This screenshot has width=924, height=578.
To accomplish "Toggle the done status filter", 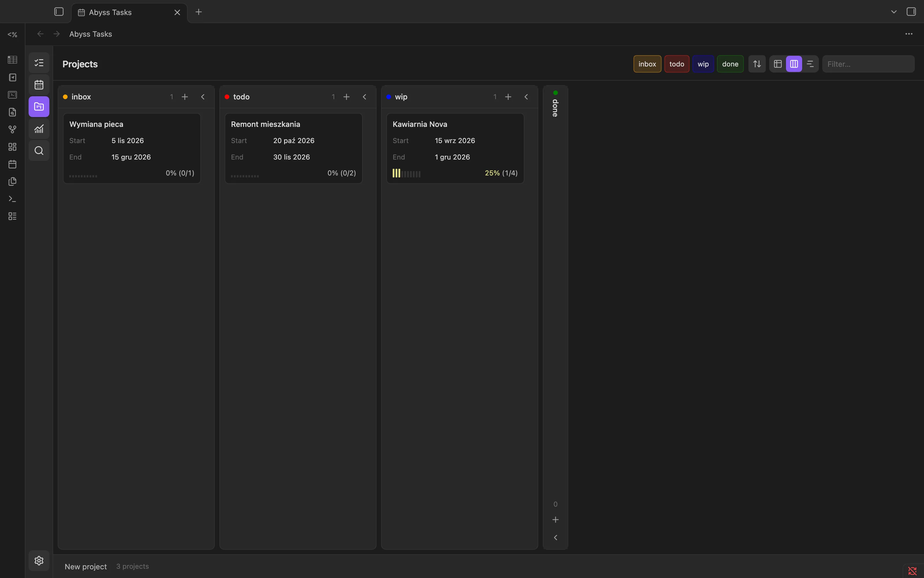I will pyautogui.click(x=730, y=64).
